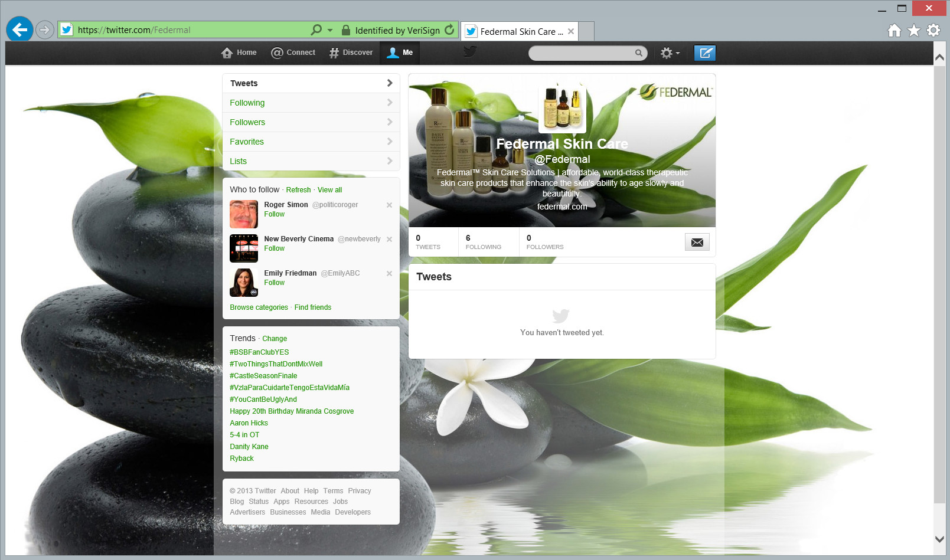This screenshot has height=560, width=950.
Task: Open Lists in the sidebar
Action: (x=311, y=161)
